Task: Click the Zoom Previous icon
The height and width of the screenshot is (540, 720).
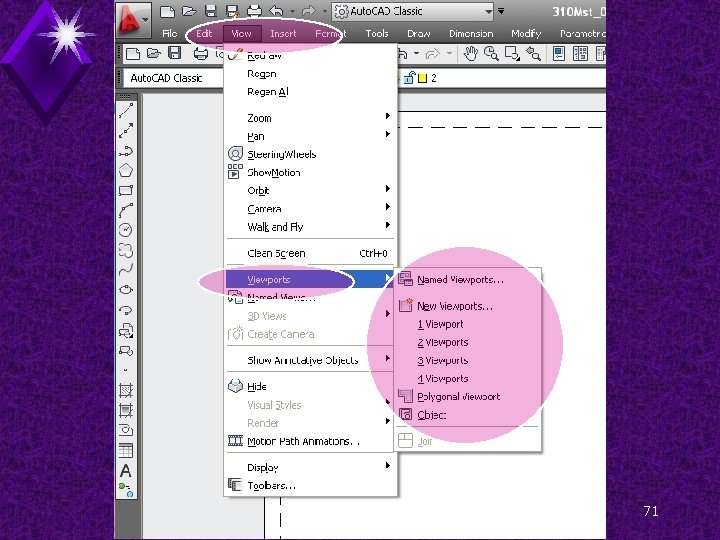Action: [533, 54]
